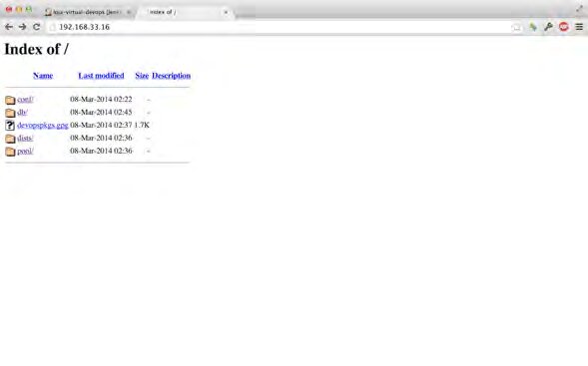The image size is (588, 366).
Task: Click the browser back arrow
Action: point(9,27)
